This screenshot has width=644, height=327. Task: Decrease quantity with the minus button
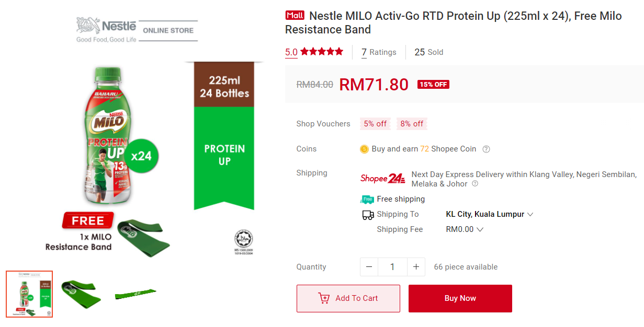click(369, 267)
